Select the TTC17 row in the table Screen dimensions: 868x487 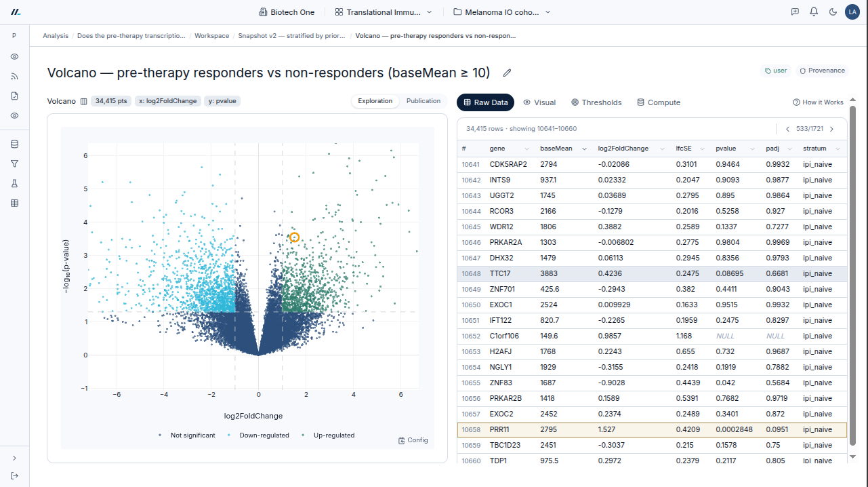click(652, 273)
